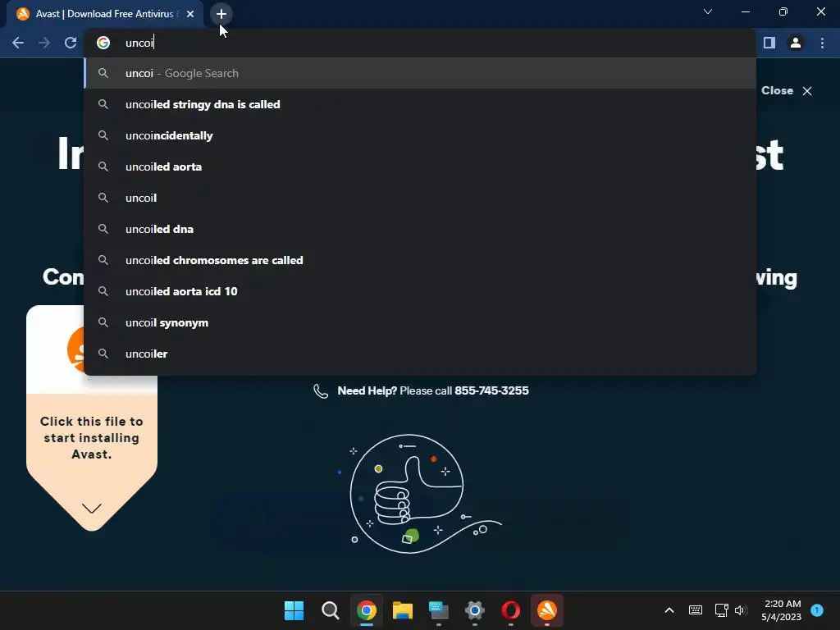Pick the 'uncoincidentally' suggestion

point(421,135)
